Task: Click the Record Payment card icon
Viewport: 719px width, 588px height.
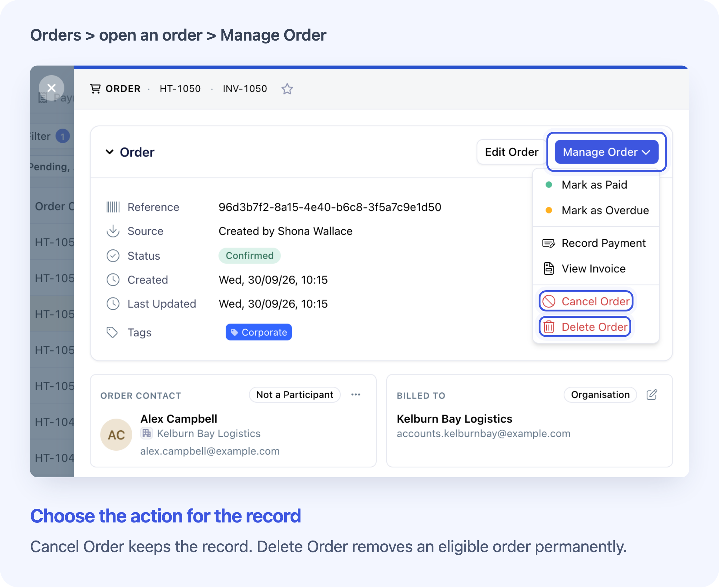Action: pyautogui.click(x=549, y=243)
